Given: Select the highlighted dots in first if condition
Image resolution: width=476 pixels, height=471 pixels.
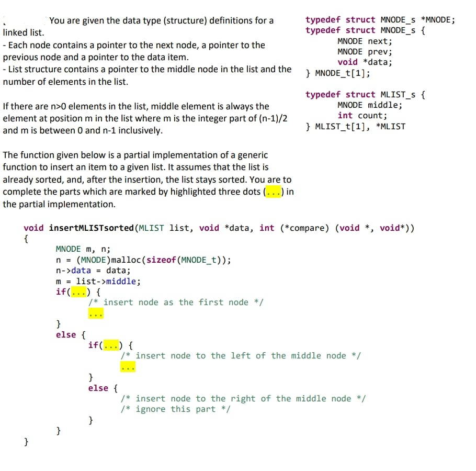Looking at the screenshot, I should (77, 291).
